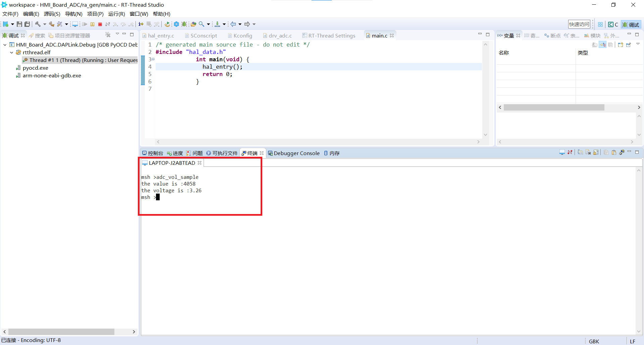The width and height of the screenshot is (644, 345).
Task: Click the red Terminate (stop) icon
Action: pyautogui.click(x=100, y=24)
